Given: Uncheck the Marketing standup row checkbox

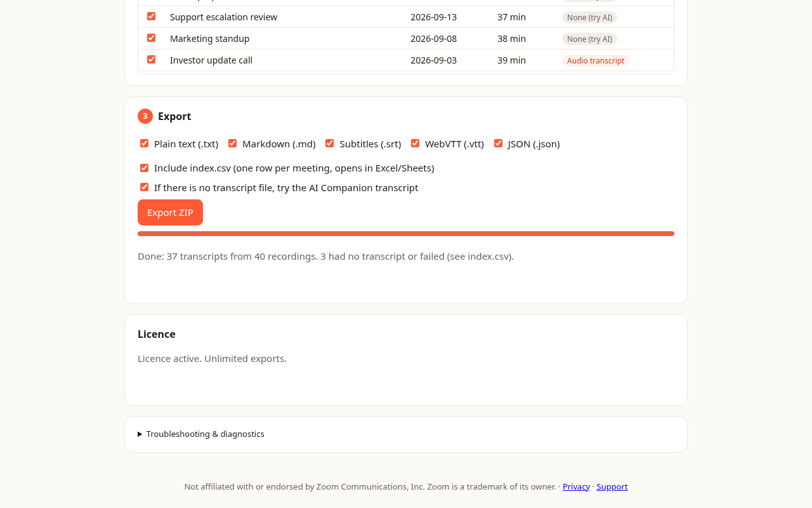Looking at the screenshot, I should pyautogui.click(x=151, y=38).
